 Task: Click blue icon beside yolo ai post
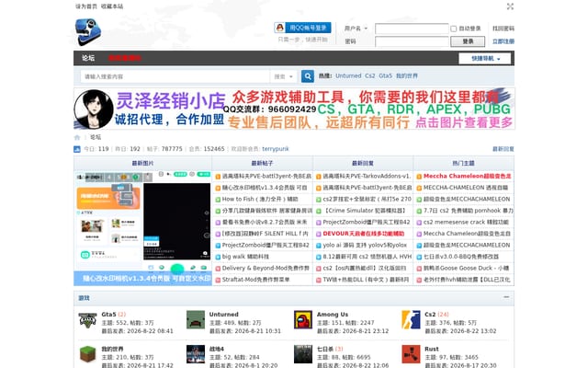[319, 246]
